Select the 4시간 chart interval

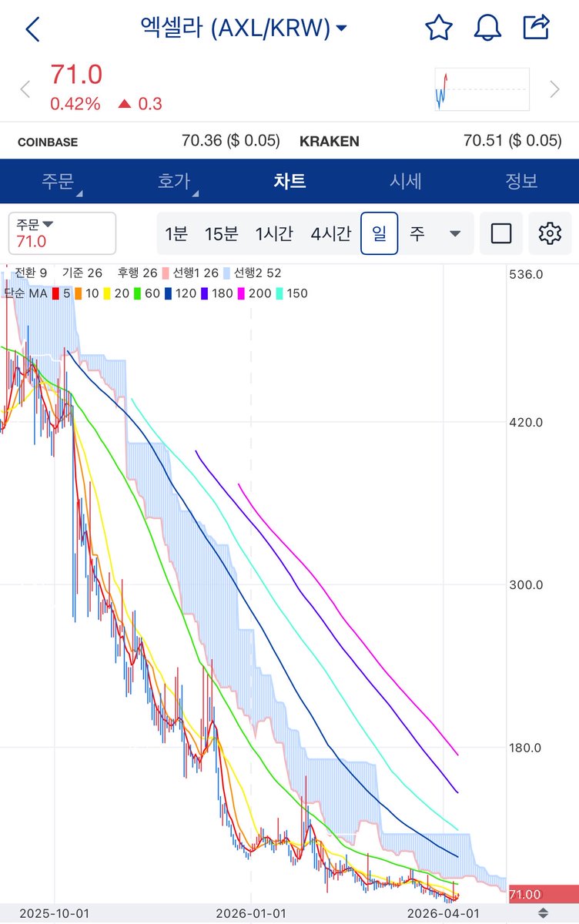tap(331, 233)
